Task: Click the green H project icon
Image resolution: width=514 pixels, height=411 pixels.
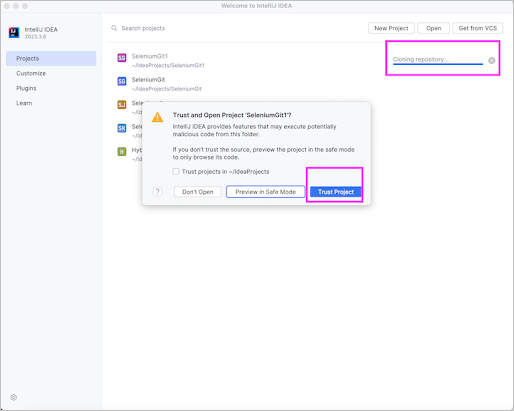Action: pyautogui.click(x=122, y=152)
